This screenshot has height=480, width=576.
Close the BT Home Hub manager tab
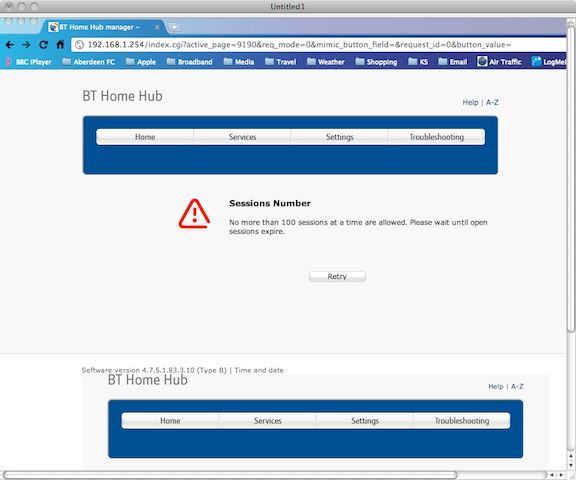[157, 27]
